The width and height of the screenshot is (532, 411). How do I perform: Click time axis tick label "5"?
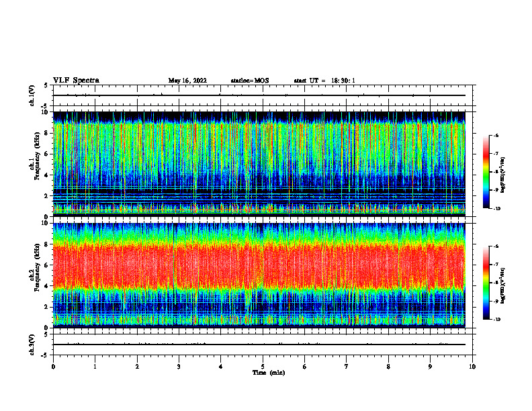coord(263,367)
